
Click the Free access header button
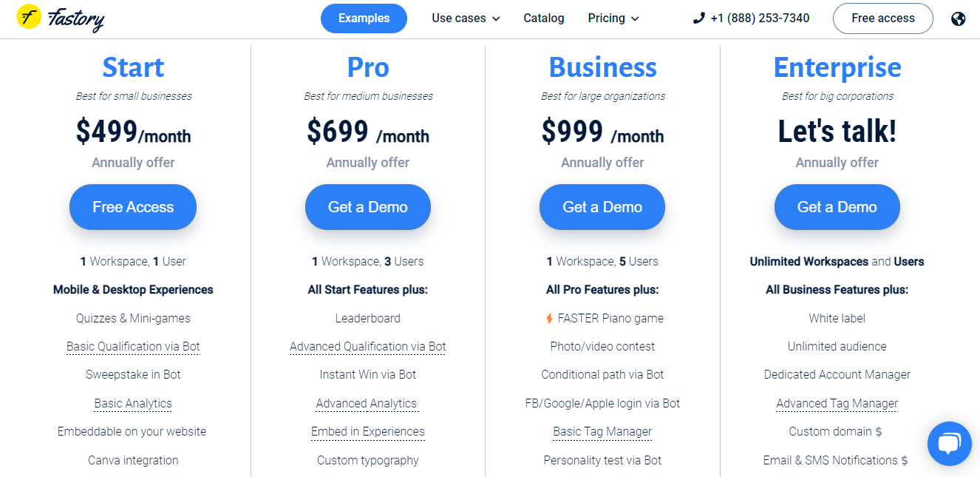click(883, 18)
